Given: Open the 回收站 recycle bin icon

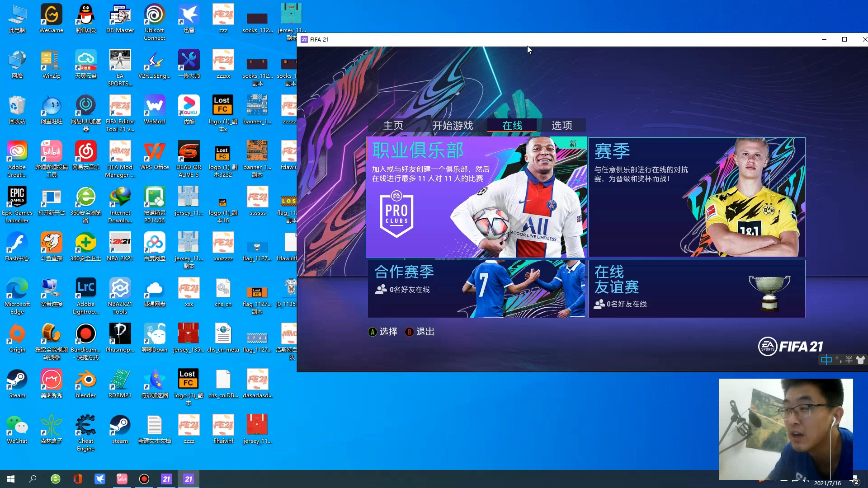Looking at the screenshot, I should click(17, 110).
